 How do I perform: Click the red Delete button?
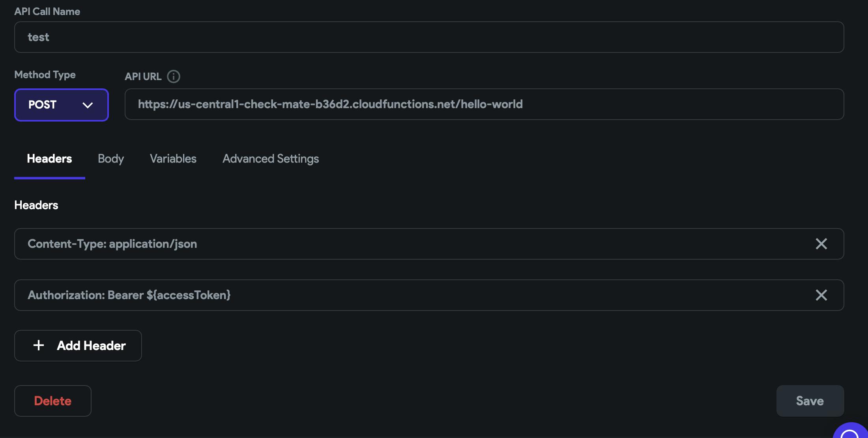point(53,401)
